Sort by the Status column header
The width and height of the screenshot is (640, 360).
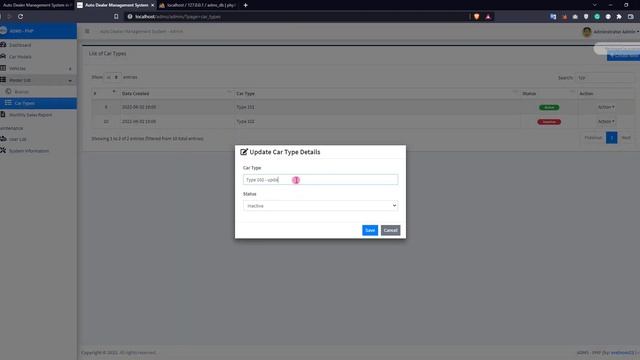pos(549,93)
